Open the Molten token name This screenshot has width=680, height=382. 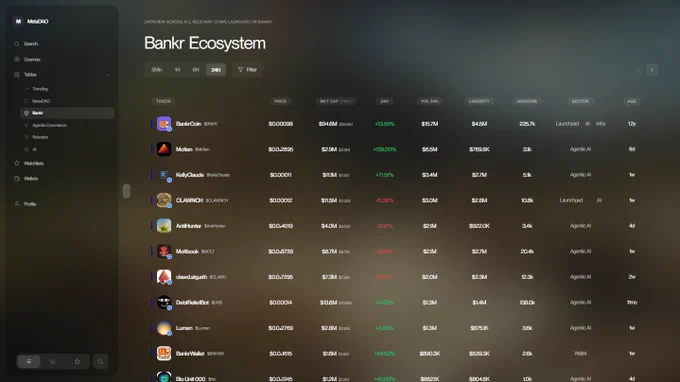click(184, 149)
